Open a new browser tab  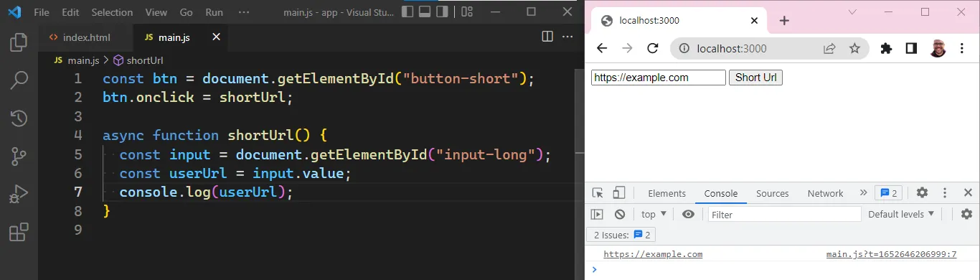784,21
